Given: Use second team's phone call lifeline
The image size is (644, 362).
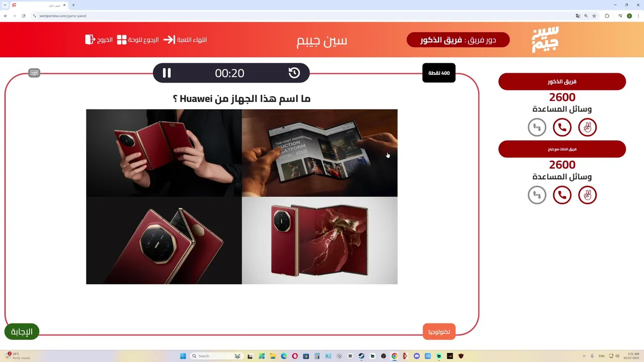Looking at the screenshot, I should [x=562, y=195].
